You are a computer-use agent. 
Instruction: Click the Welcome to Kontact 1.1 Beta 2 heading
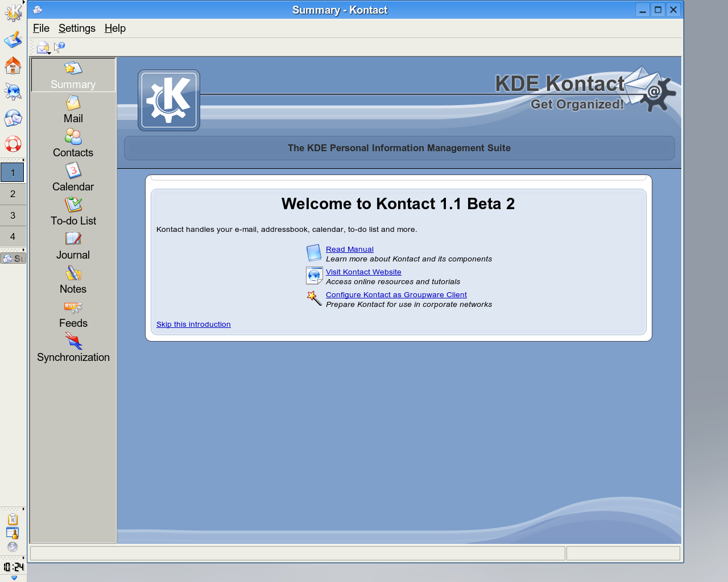click(x=398, y=204)
